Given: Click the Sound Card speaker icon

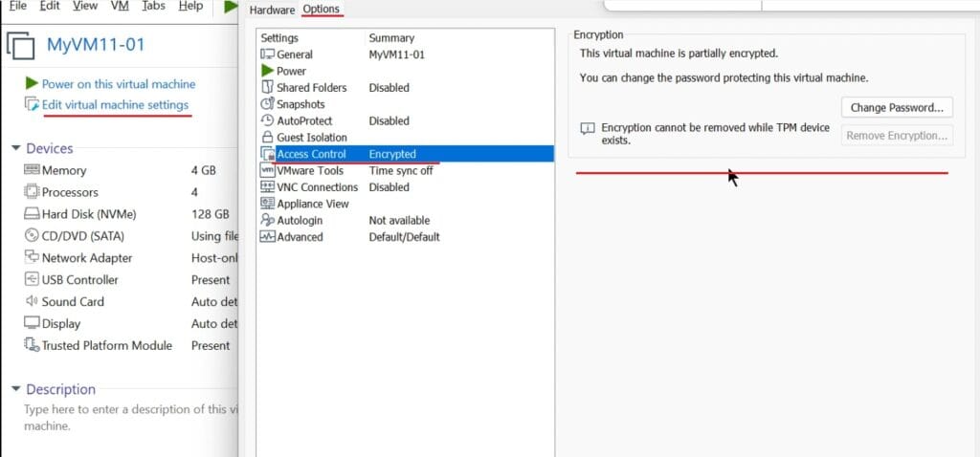Looking at the screenshot, I should [32, 301].
